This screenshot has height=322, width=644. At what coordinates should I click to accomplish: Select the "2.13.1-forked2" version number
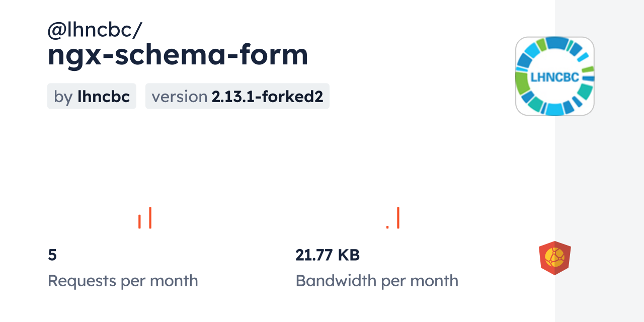[267, 96]
